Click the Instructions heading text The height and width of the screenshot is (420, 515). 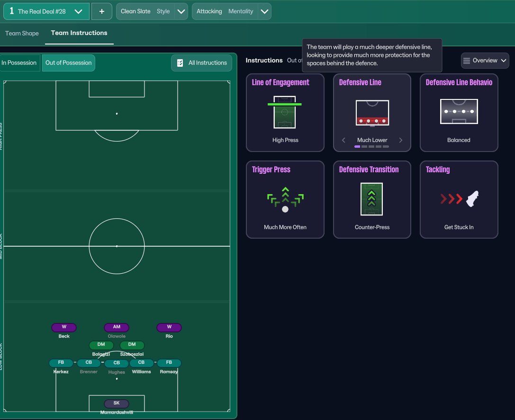[264, 61]
